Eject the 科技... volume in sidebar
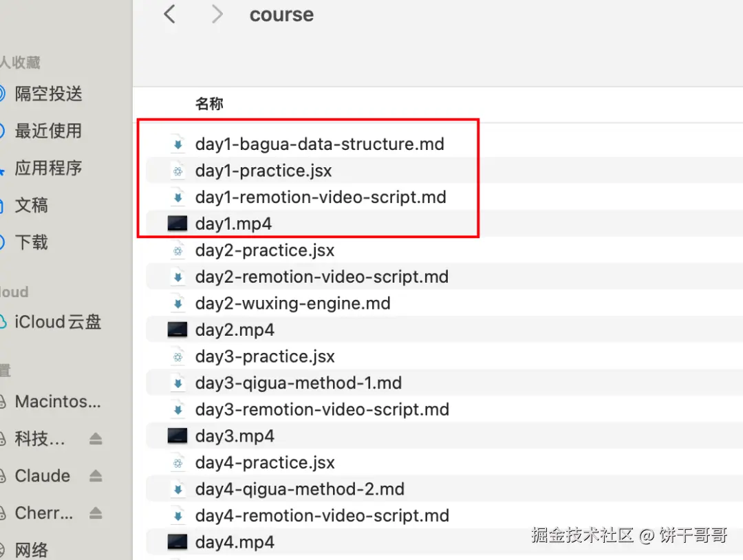This screenshot has height=560, width=743. click(x=96, y=439)
